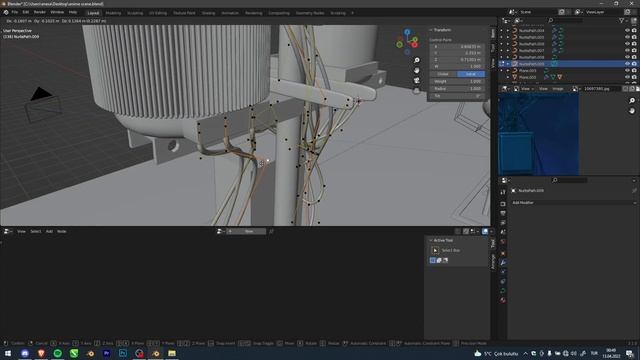Click the Windows Start button
This screenshot has height=360, width=640.
point(8,353)
